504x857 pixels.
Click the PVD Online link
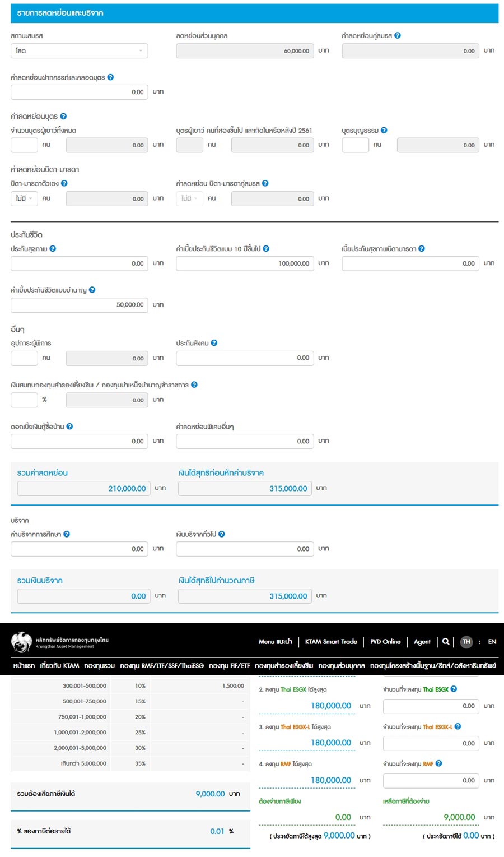point(385,642)
